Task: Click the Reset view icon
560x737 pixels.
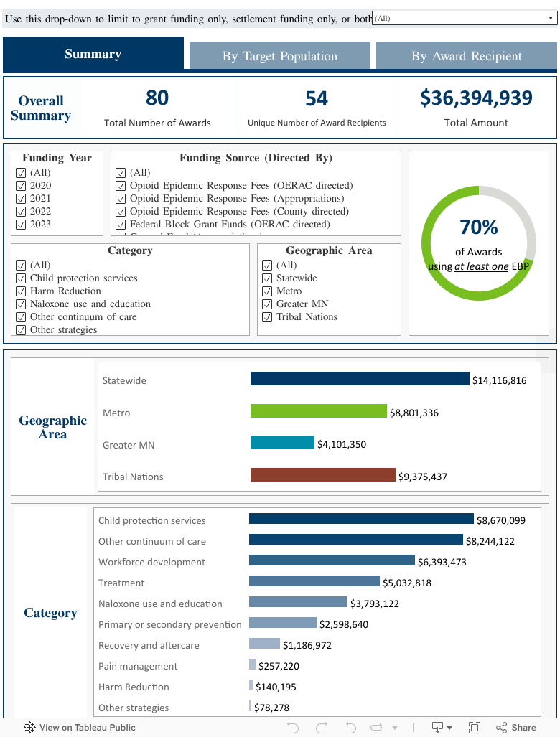Action: [x=349, y=727]
